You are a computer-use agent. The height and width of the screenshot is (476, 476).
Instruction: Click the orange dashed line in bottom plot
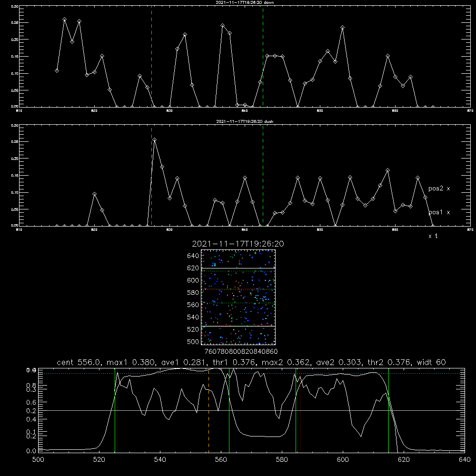click(x=208, y=410)
